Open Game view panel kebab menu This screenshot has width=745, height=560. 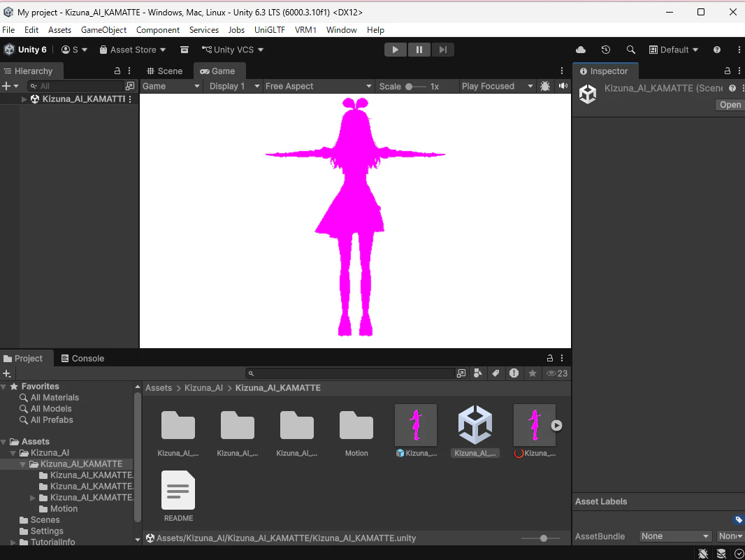tap(562, 71)
